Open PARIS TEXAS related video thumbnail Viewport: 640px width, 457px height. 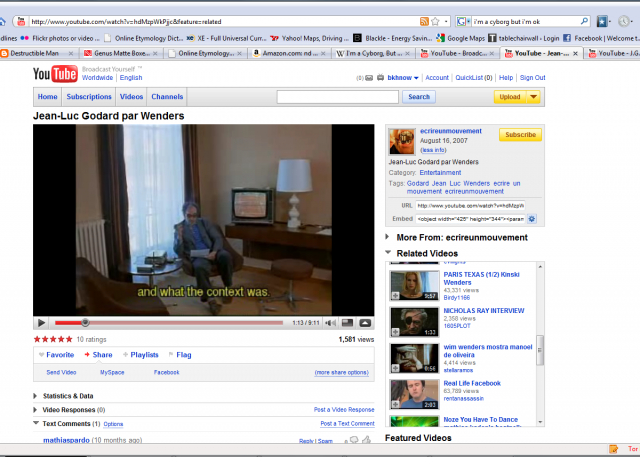point(414,285)
